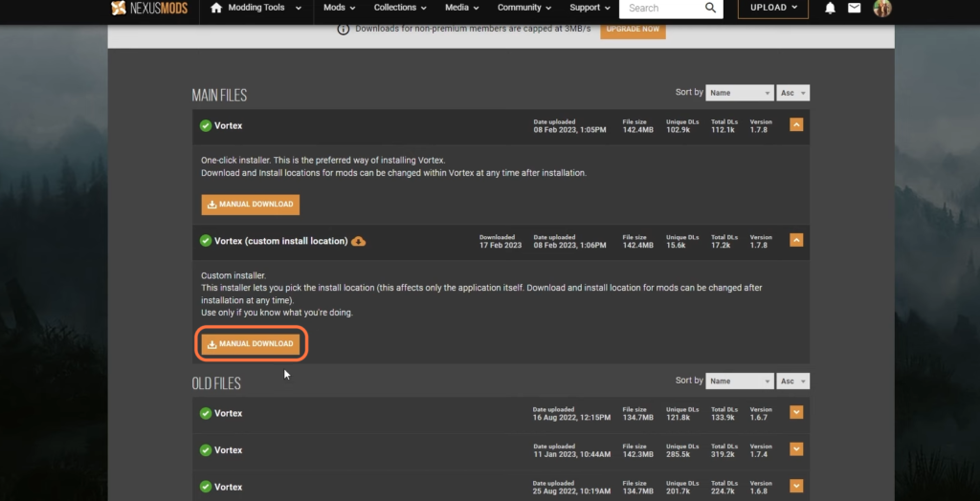This screenshot has height=501, width=980.
Task: Collapse the Vortex custom install location details
Action: [796, 240]
